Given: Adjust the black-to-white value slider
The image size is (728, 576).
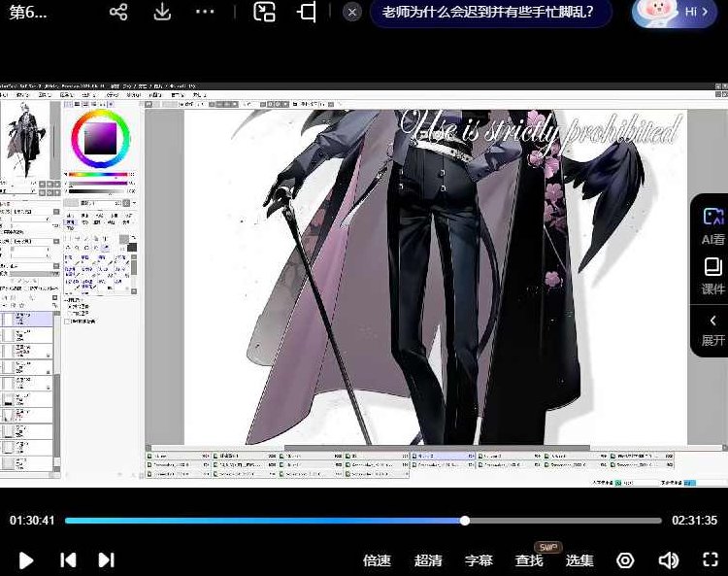Looking at the screenshot, I should click(98, 191).
